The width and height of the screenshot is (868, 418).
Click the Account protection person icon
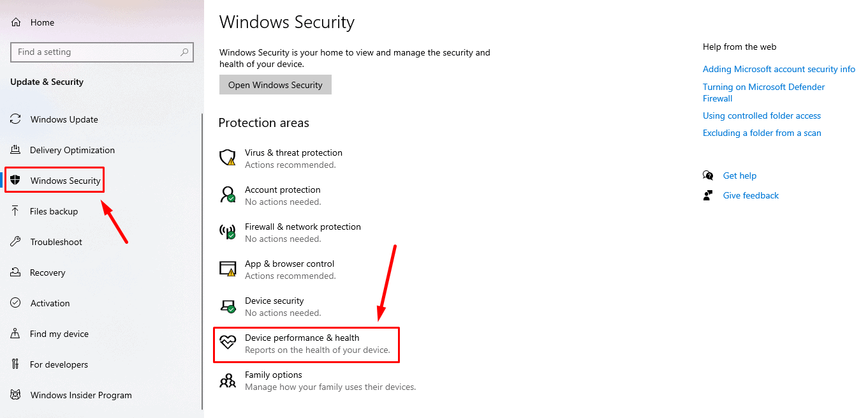[228, 195]
